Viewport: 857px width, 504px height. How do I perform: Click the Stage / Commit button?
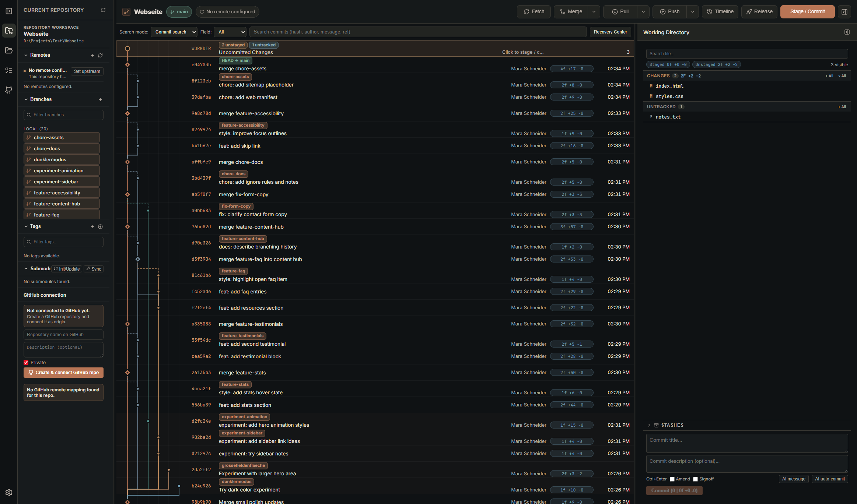[807, 12]
